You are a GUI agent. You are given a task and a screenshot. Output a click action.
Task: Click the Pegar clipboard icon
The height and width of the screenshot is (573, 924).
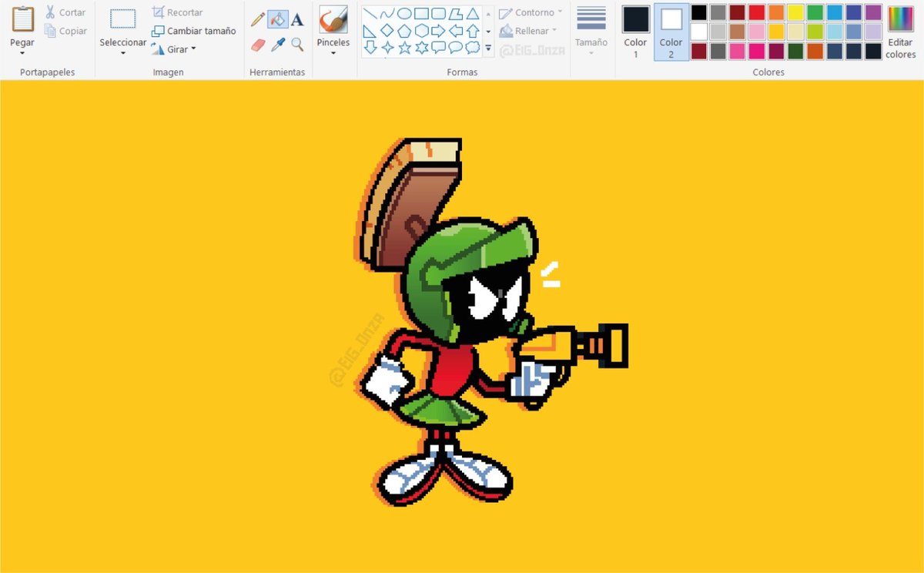(22, 19)
